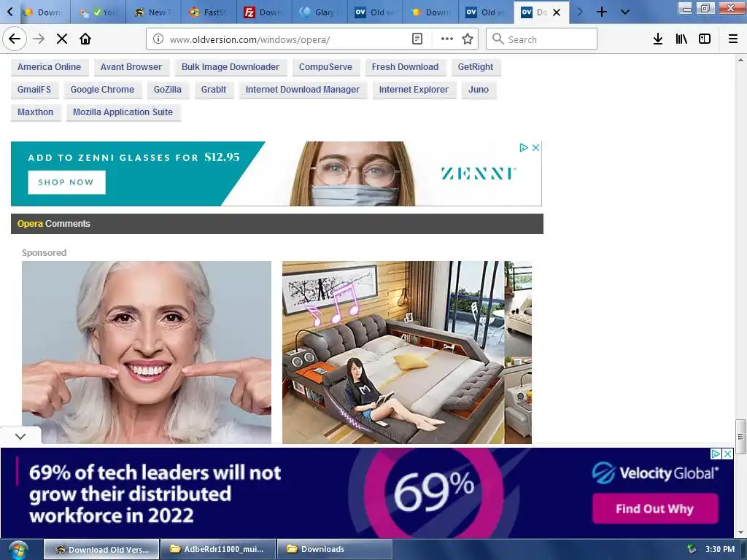Screen dimensions: 747x560
Task: Click Find Out Why button
Action: click(x=654, y=508)
